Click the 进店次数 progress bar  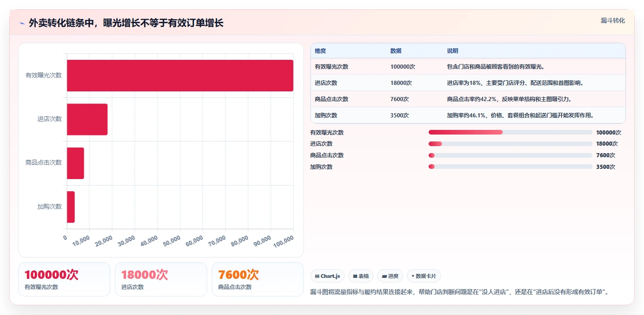coord(511,144)
